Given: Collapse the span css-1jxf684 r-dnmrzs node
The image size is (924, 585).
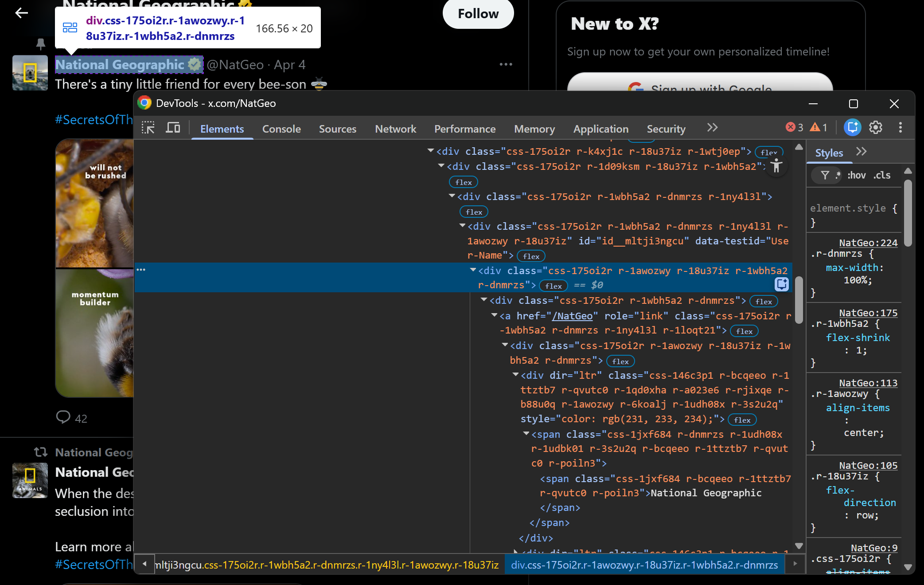Looking at the screenshot, I should (x=526, y=433).
